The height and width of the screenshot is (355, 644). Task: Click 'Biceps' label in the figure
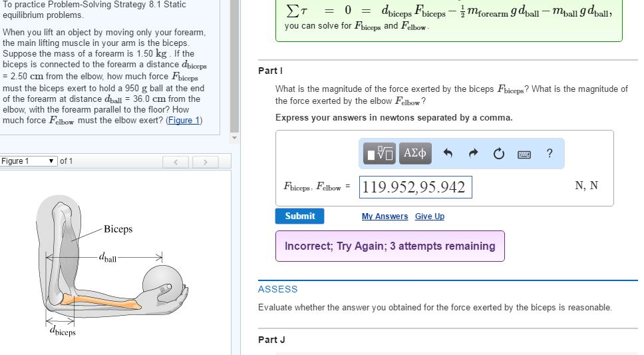118,228
